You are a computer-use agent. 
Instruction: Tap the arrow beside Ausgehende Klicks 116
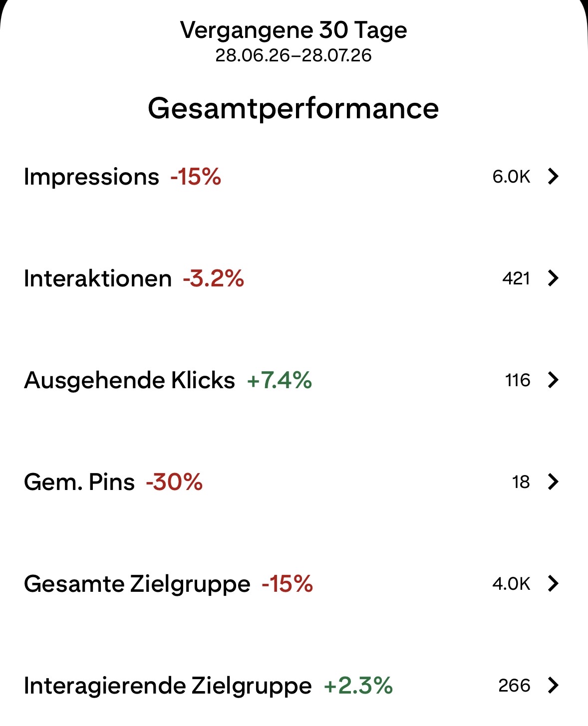pos(553,380)
